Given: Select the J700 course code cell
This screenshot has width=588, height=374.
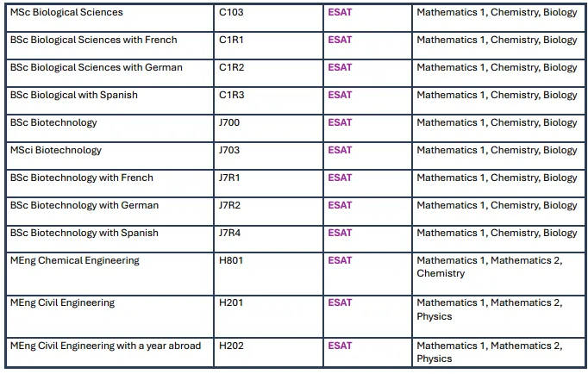Looking at the screenshot, I should click(229, 123).
